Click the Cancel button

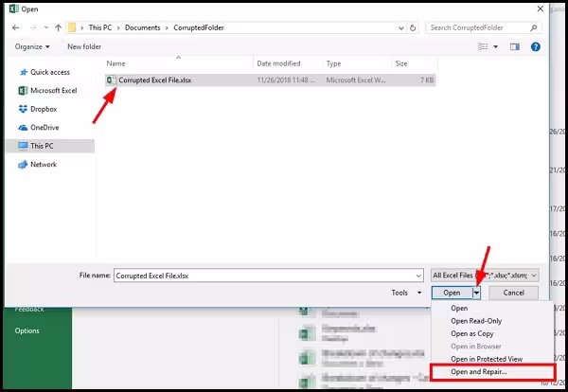tap(513, 293)
